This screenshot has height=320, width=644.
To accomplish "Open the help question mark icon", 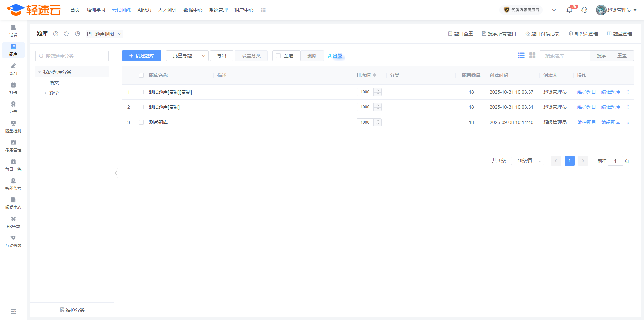I will [56, 34].
